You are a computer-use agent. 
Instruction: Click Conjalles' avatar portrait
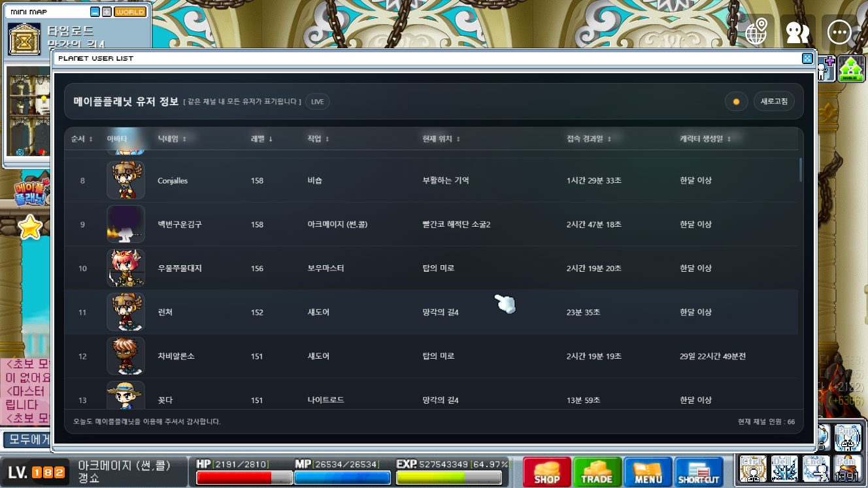click(125, 180)
